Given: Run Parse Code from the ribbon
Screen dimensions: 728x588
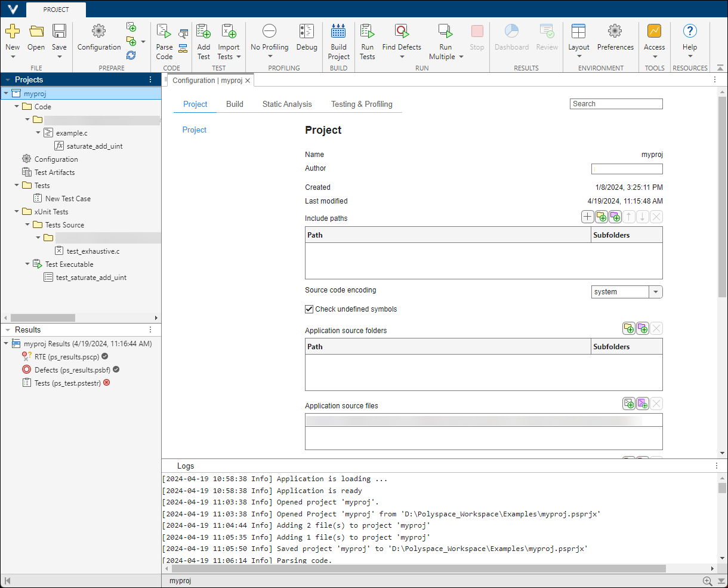Looking at the screenshot, I should [x=164, y=31].
